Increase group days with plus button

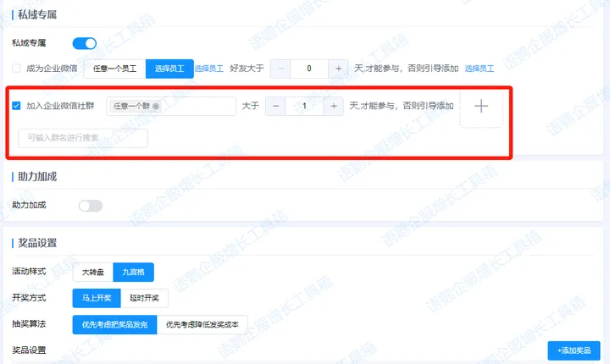coord(334,106)
